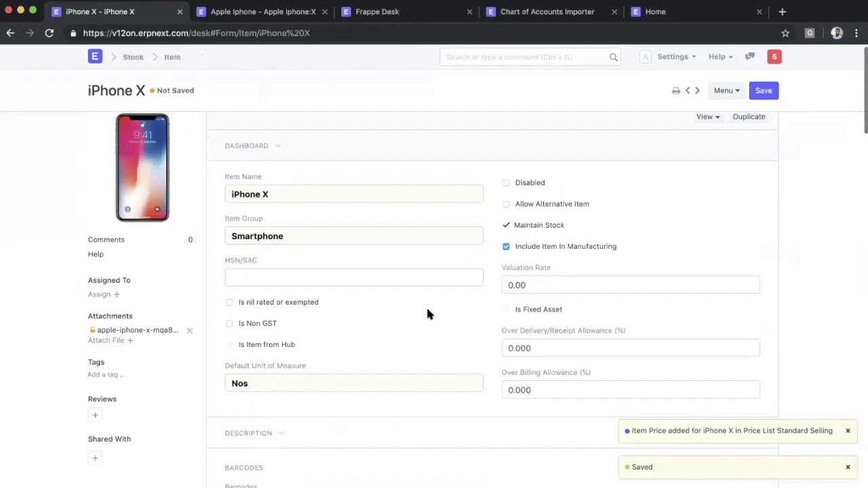This screenshot has height=488, width=868.
Task: Toggle the Disabled checkbox
Action: (x=506, y=183)
